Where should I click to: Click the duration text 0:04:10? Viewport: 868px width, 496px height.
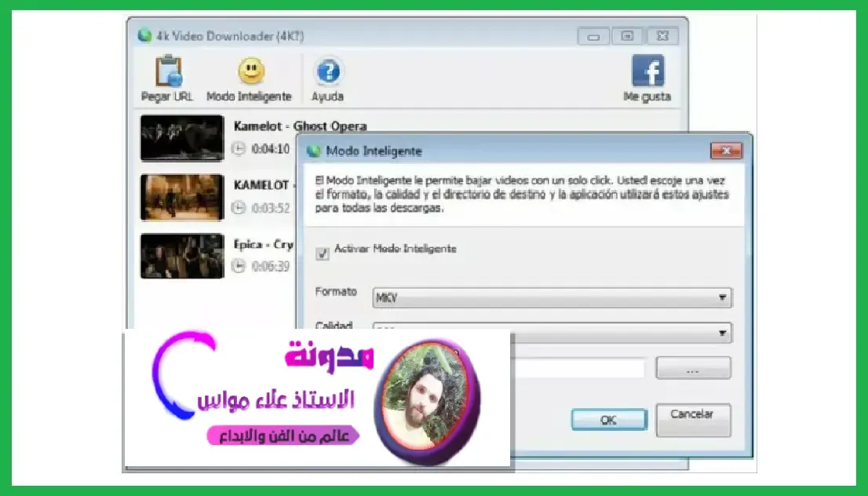(x=271, y=149)
